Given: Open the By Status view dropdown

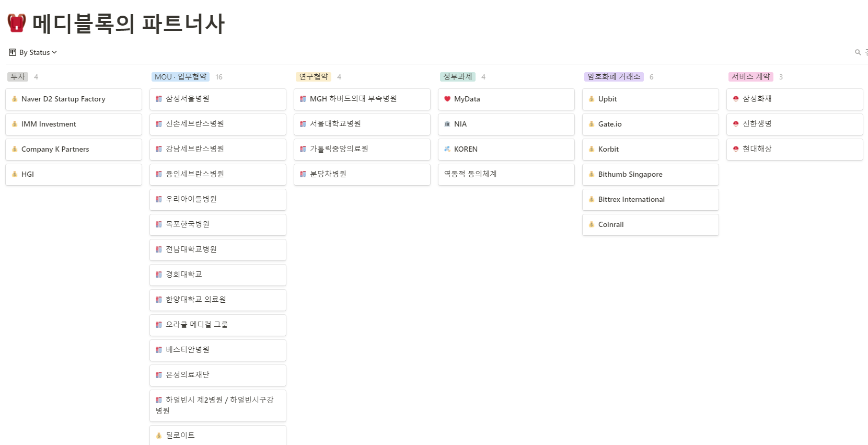Looking at the screenshot, I should [33, 52].
